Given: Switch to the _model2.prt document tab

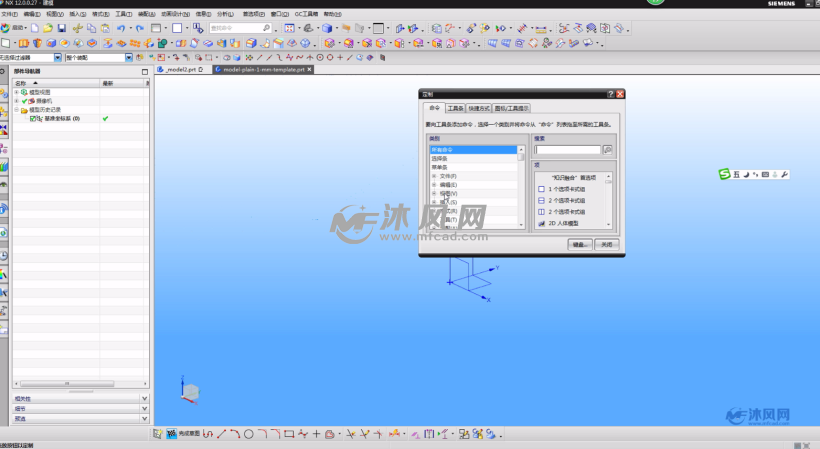Looking at the screenshot, I should coord(180,70).
